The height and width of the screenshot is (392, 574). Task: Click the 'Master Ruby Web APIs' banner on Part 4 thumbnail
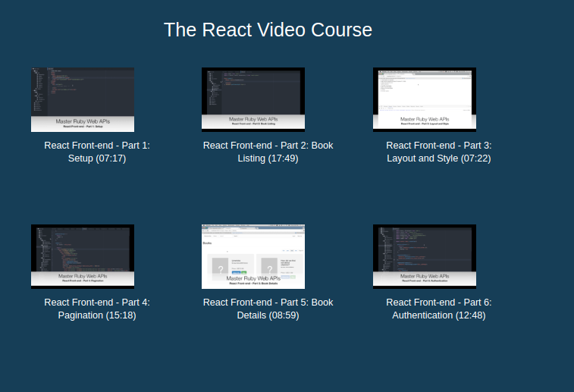click(83, 277)
